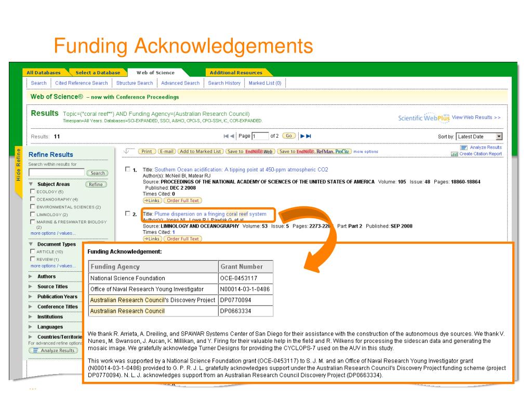Click the Go page button
This screenshot has width=532, height=399.
(x=289, y=136)
